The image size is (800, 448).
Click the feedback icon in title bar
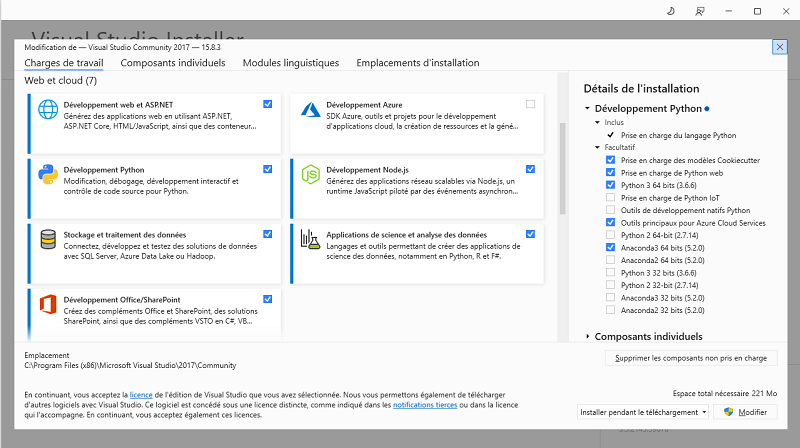point(700,12)
